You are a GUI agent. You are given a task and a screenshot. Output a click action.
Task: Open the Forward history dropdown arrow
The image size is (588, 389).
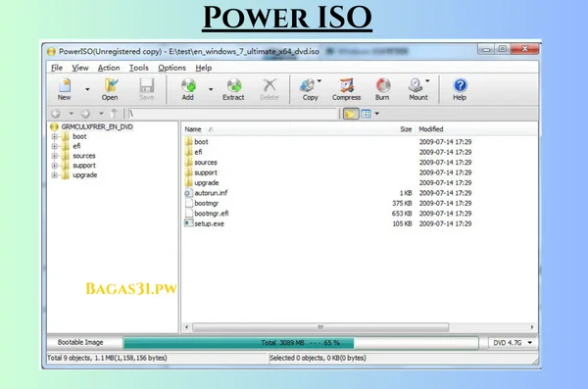click(101, 114)
